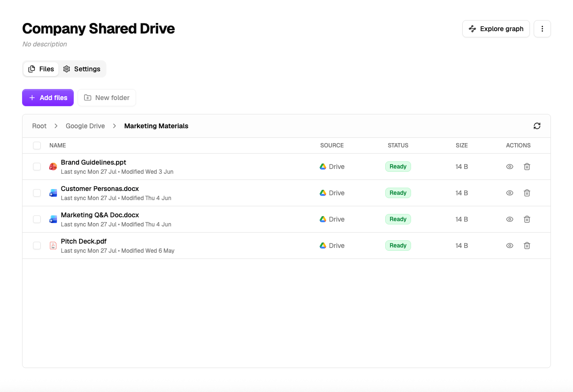
Task: Switch to the Settings tab
Action: [82, 69]
